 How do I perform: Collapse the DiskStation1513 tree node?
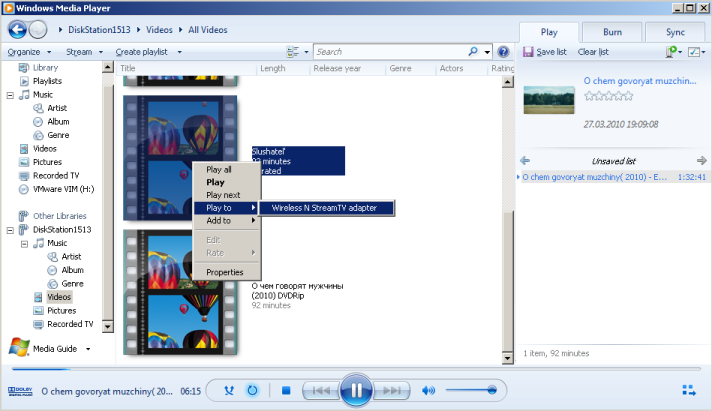coord(10,230)
